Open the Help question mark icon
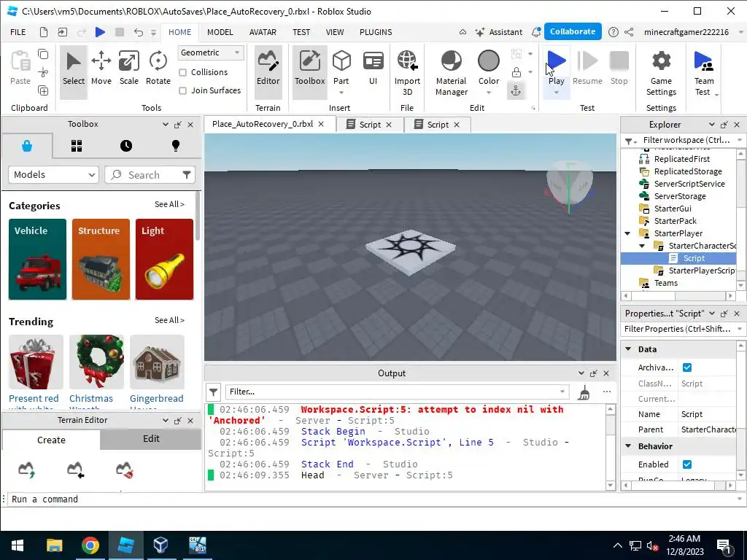 [x=614, y=32]
